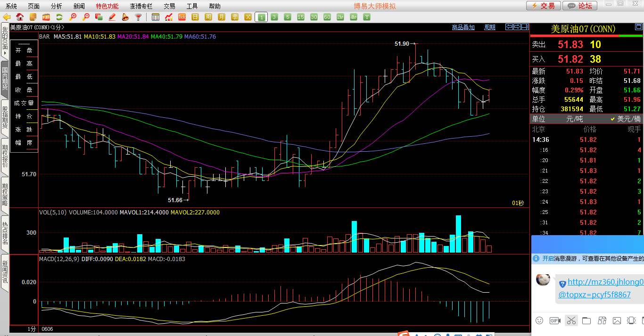Image resolution: width=644 pixels, height=336 pixels.
Task: Click the scissors screenshot icon in chat
Action: tap(571, 321)
